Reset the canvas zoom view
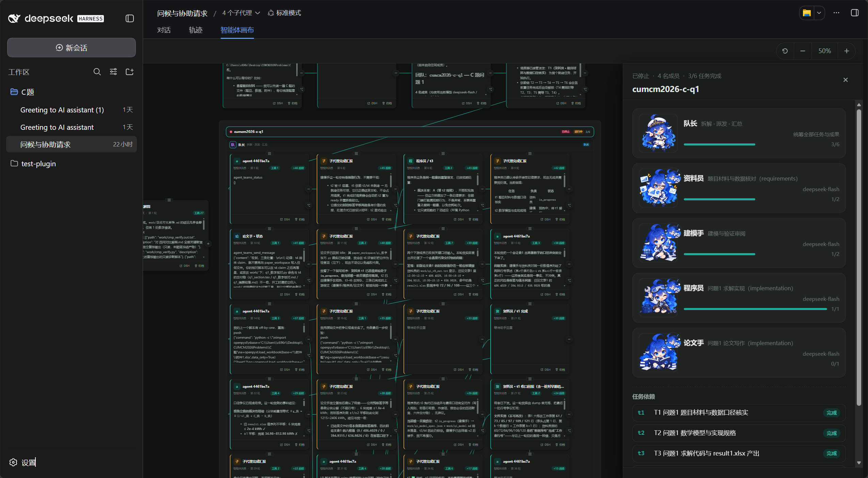Image resolution: width=868 pixels, height=478 pixels. click(x=785, y=51)
